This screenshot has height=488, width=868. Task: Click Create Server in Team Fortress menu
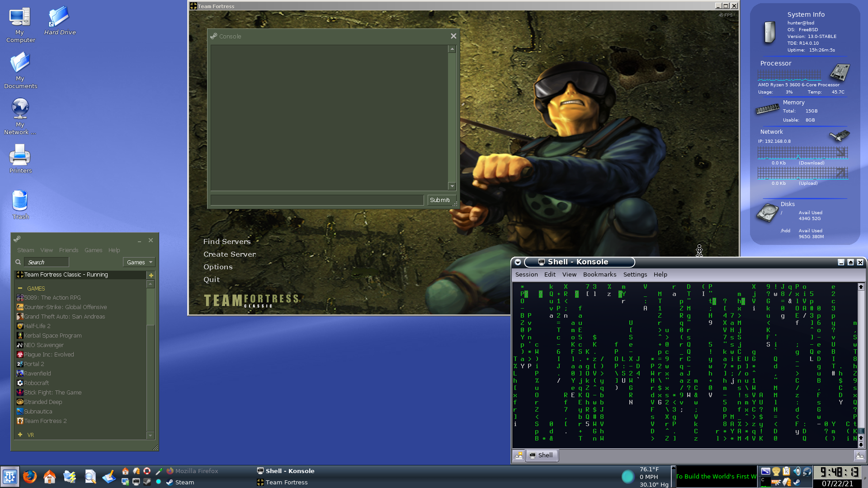point(230,254)
